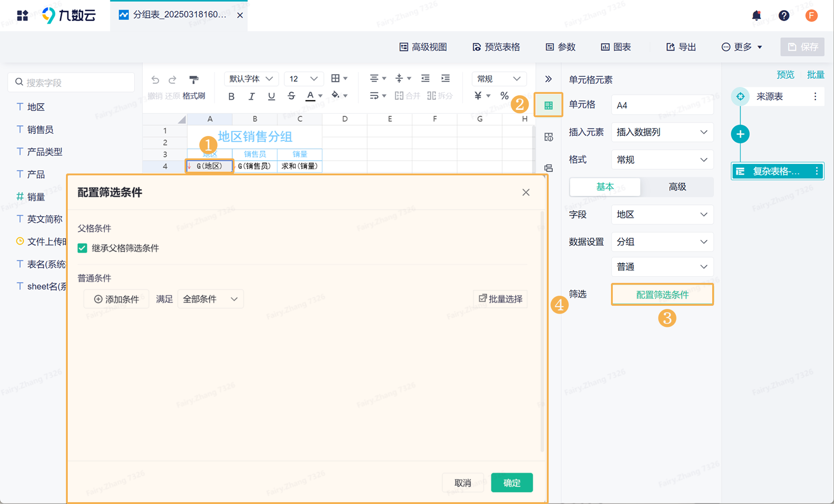834x504 pixels.
Task: Open text wrap options
Action: pos(378,96)
